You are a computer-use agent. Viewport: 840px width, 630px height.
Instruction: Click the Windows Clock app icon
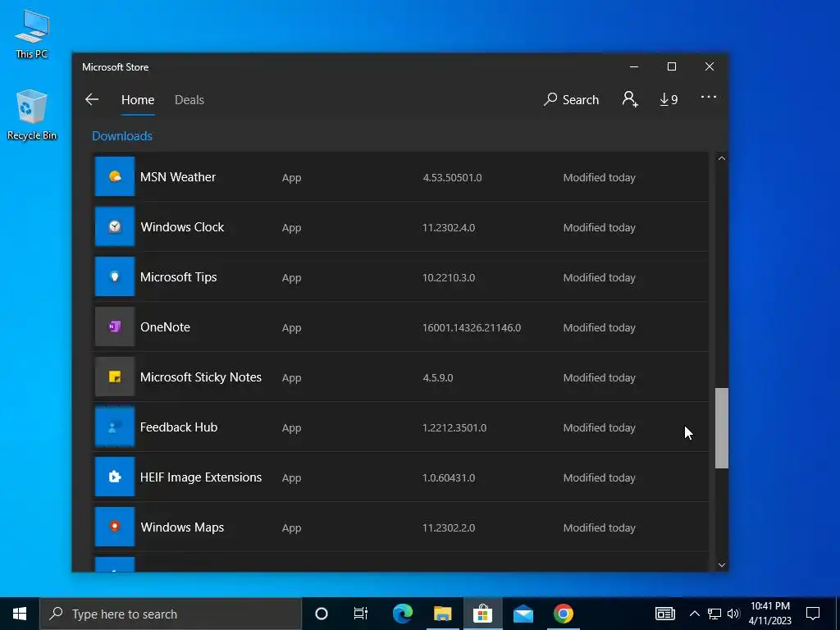115,226
